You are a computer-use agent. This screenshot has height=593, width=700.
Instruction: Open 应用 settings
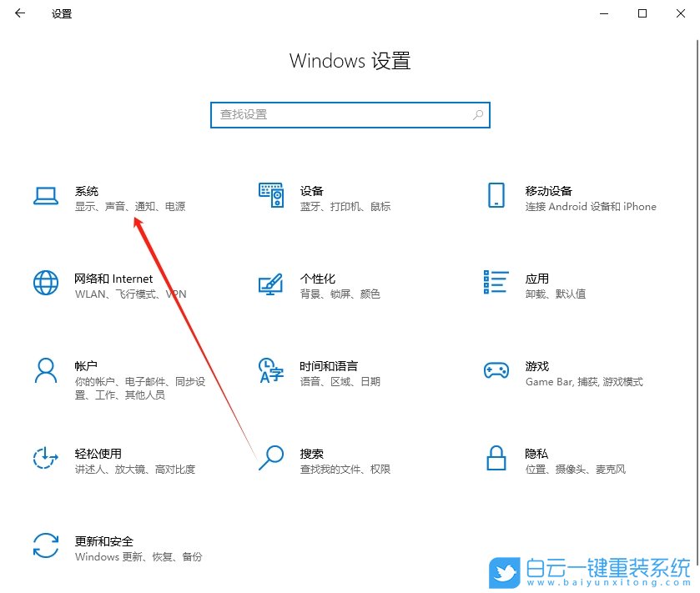537,278
